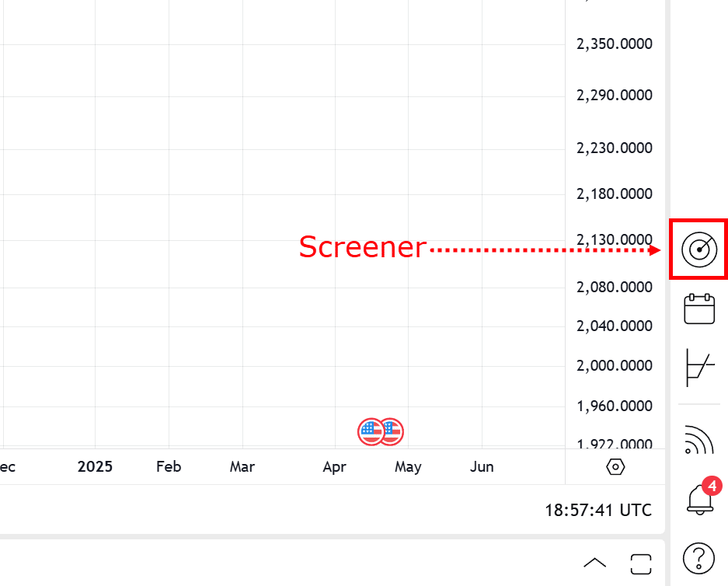Click the 2,290.0000 price label
Viewport: 728px width, 586px height.
tap(615, 95)
